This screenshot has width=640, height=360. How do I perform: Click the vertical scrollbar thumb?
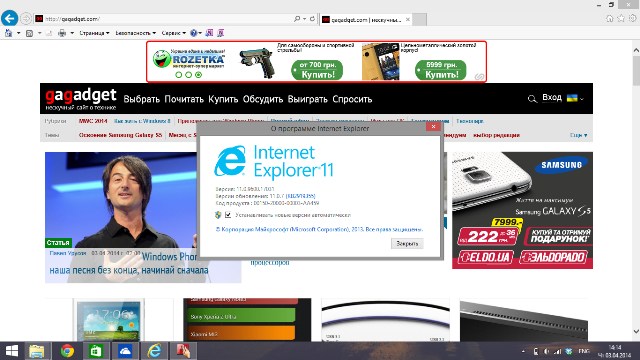[636, 70]
